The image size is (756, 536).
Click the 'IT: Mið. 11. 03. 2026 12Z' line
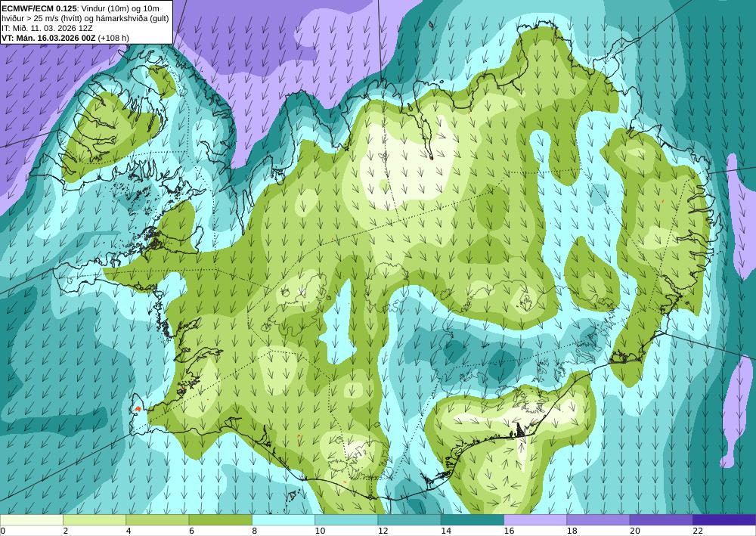tap(47, 27)
